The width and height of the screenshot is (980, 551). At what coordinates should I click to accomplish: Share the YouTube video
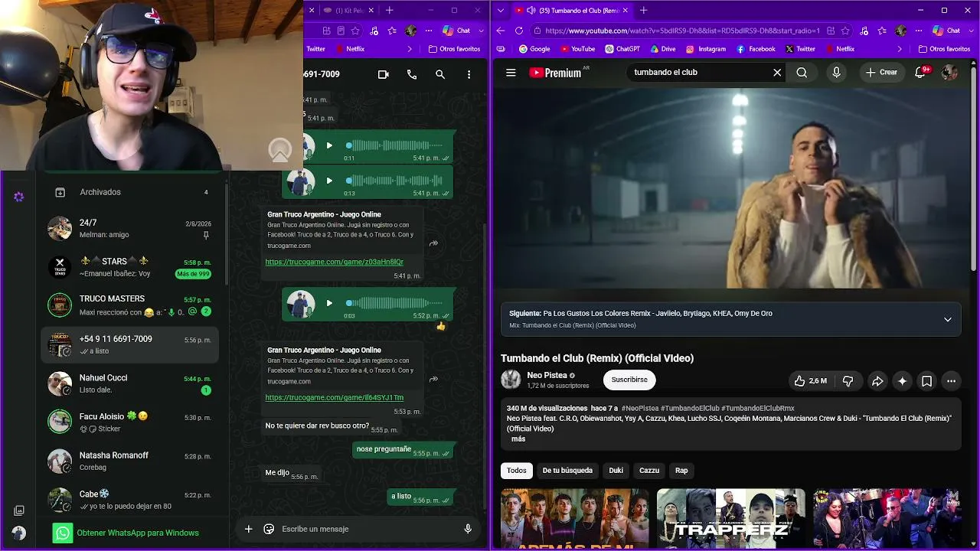click(x=877, y=380)
